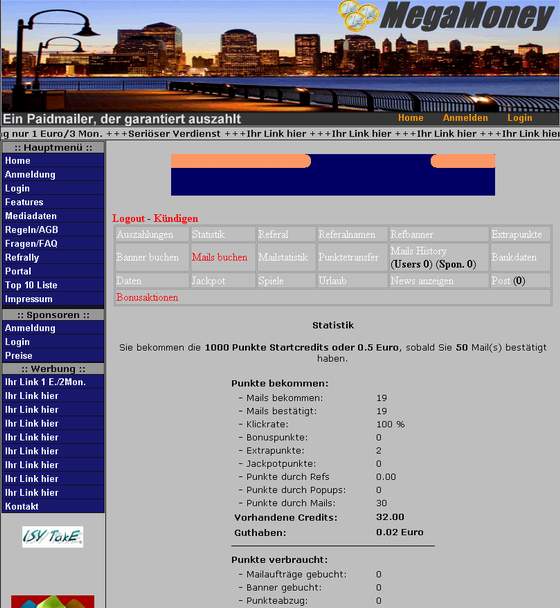Select Anmeldung under Hauptmenü sidebar
The image size is (560, 608).
(30, 174)
